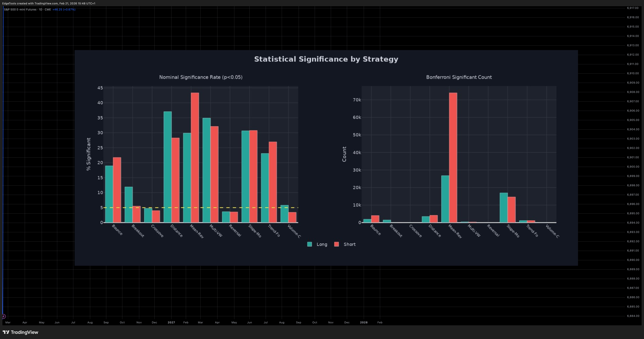644x339 pixels.
Task: Click the Bounce Short bar in the Bonferroni chart
Action: click(x=375, y=219)
